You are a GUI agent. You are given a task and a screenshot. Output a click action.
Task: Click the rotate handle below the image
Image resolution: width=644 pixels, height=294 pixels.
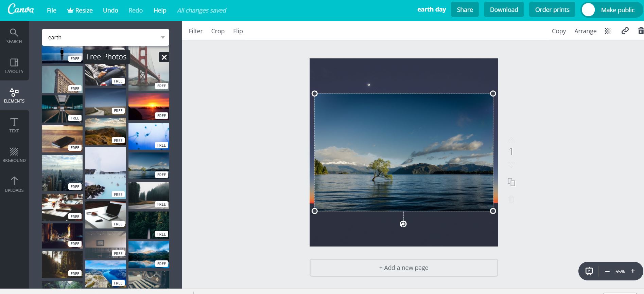point(403,224)
